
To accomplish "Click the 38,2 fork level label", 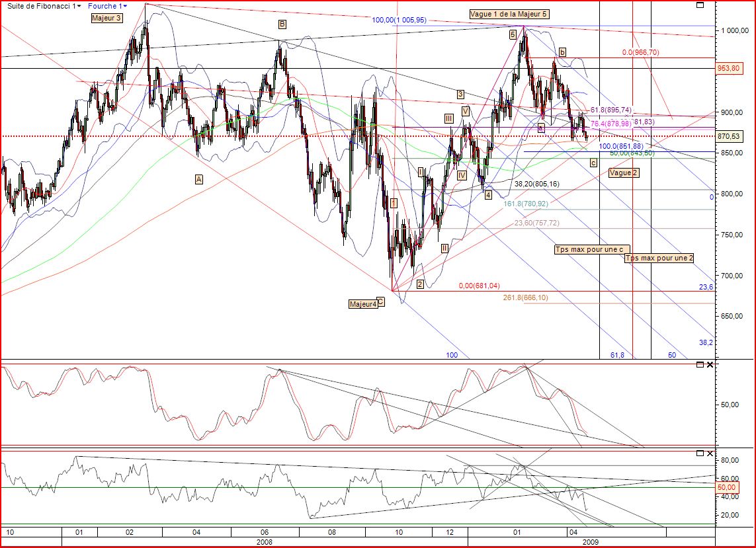I will [x=706, y=342].
